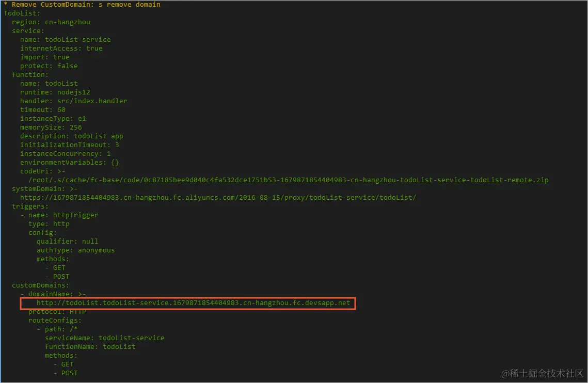The image size is (588, 383).
Task: Click the 'protocol: HTTP' line
Action: point(57,312)
